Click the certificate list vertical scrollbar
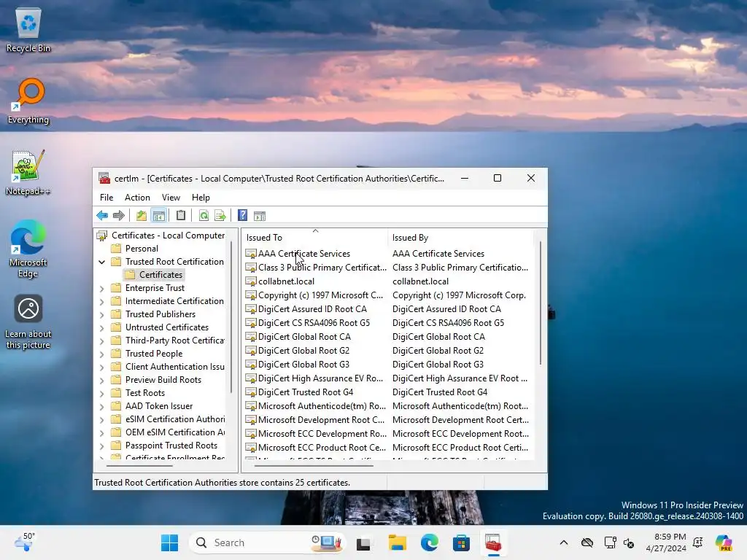 pos(541,303)
